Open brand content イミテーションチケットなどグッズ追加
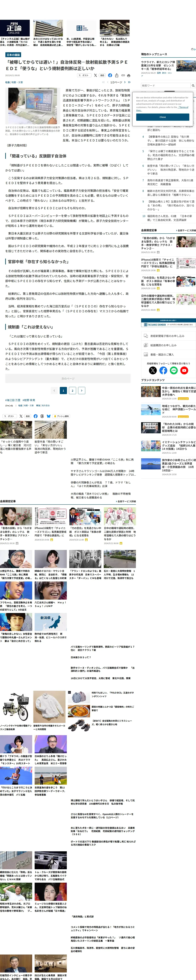The image size is (196, 980). point(179,445)
